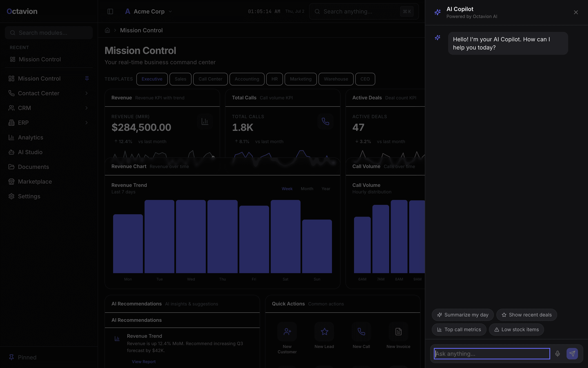Click the Search modules field
Screen dimensions: 588x368
(x=49, y=33)
